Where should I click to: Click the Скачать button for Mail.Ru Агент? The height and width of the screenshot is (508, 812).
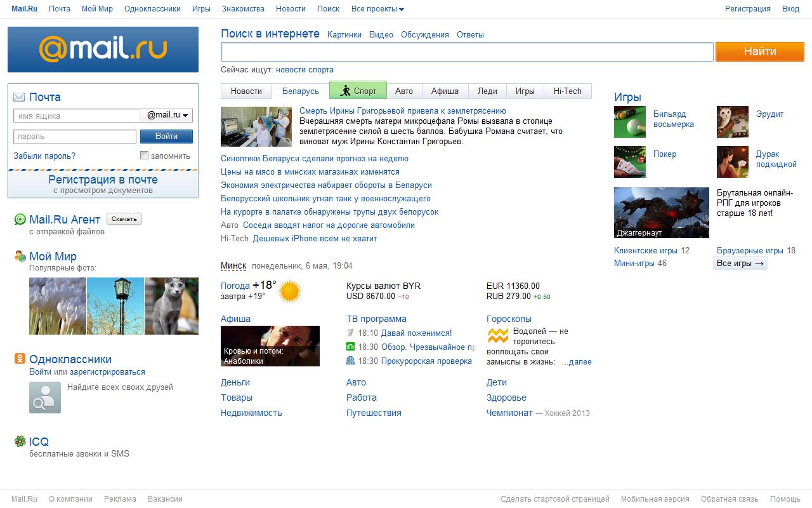tap(124, 219)
